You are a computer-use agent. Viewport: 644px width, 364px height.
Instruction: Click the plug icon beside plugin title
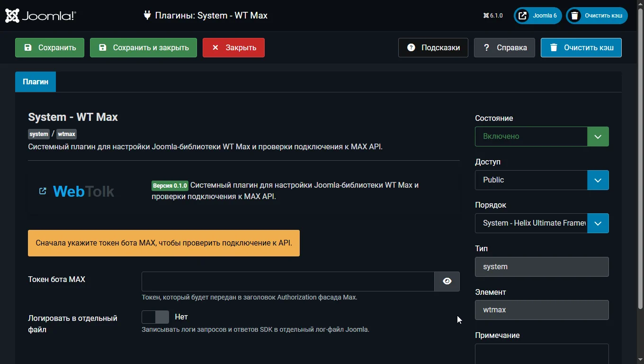147,15
